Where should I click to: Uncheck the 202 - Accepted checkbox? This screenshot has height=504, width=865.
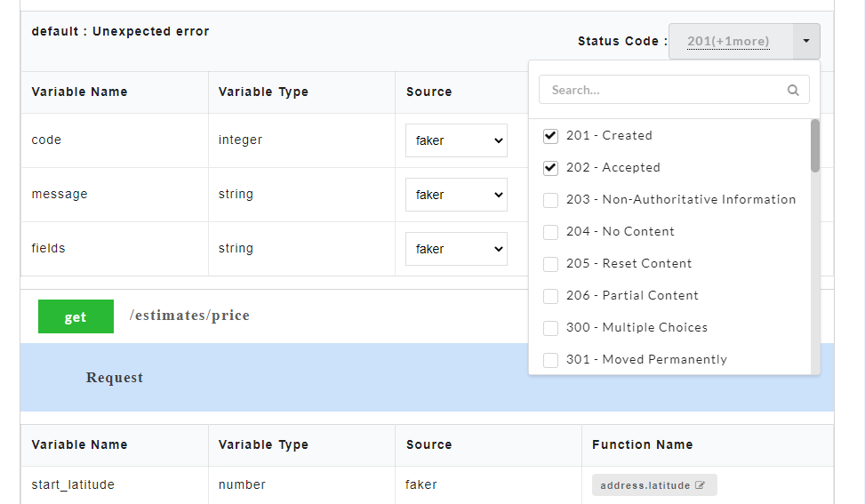[550, 168]
